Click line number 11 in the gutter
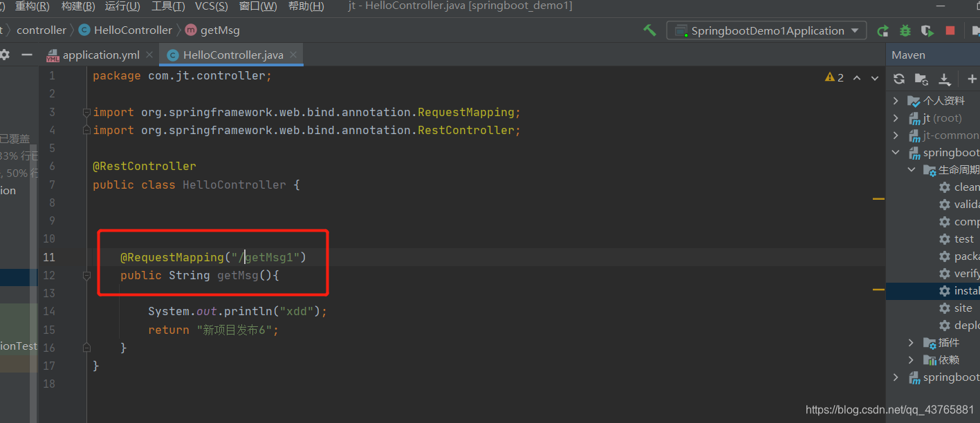 pyautogui.click(x=48, y=257)
